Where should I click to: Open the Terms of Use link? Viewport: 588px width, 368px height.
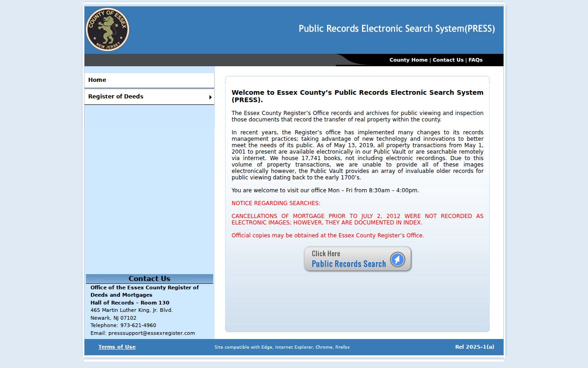117,347
